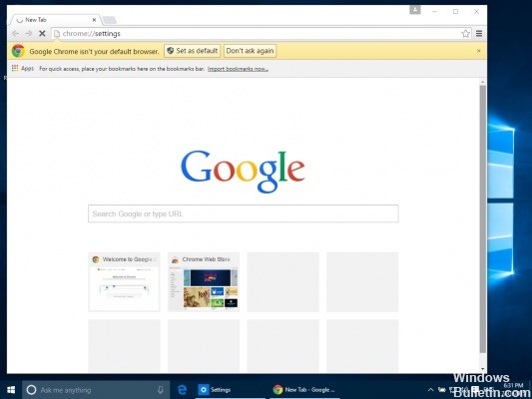
Task: Select the New Tab tab
Action: pyautogui.click(x=55, y=20)
